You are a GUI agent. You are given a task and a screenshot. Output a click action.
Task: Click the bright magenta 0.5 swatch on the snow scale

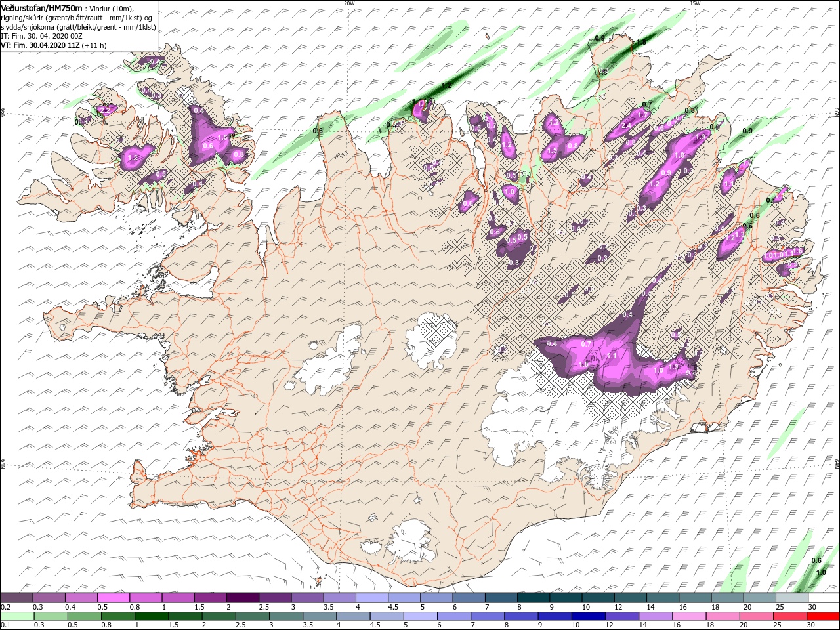(x=114, y=598)
